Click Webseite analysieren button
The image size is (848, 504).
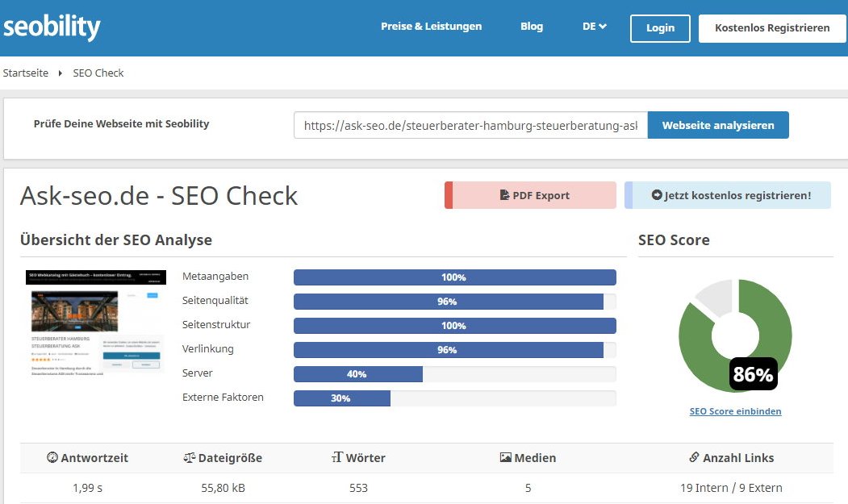click(x=718, y=125)
